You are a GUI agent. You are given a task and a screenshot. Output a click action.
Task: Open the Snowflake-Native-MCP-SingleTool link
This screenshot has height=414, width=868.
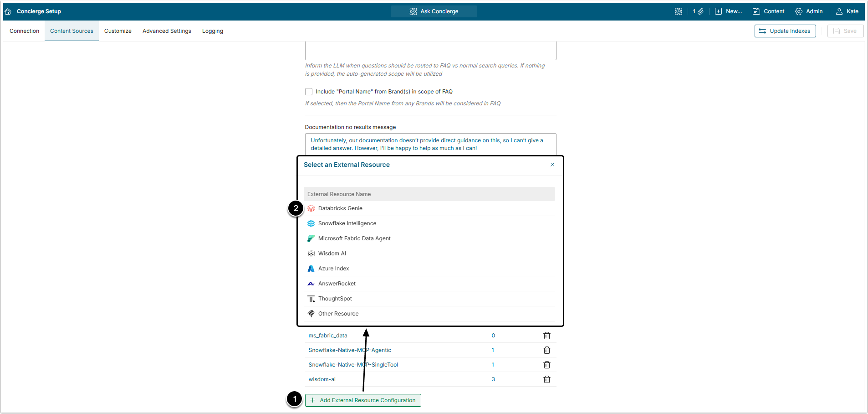pos(353,365)
